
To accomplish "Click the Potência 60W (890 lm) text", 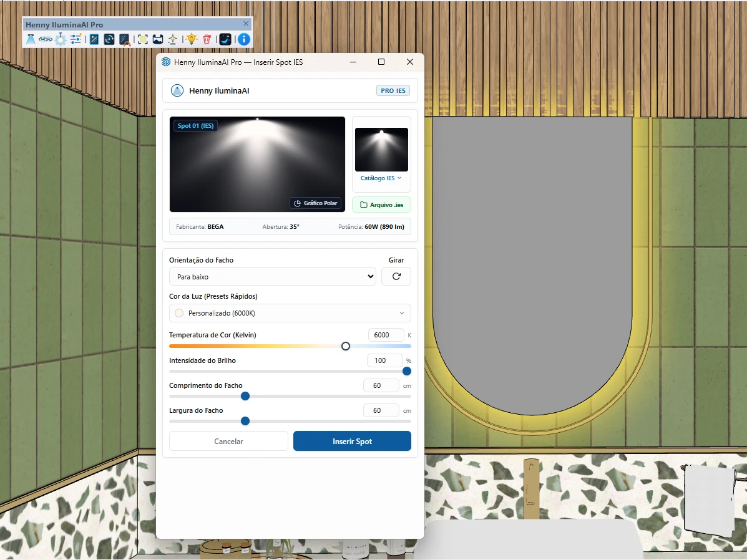I will [371, 226].
